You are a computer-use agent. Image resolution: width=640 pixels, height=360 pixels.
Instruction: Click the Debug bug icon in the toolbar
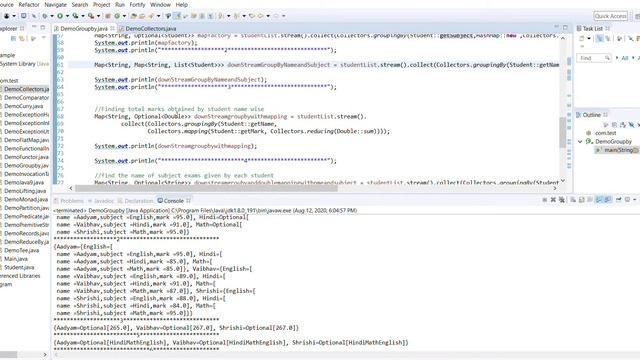click(x=44, y=16)
